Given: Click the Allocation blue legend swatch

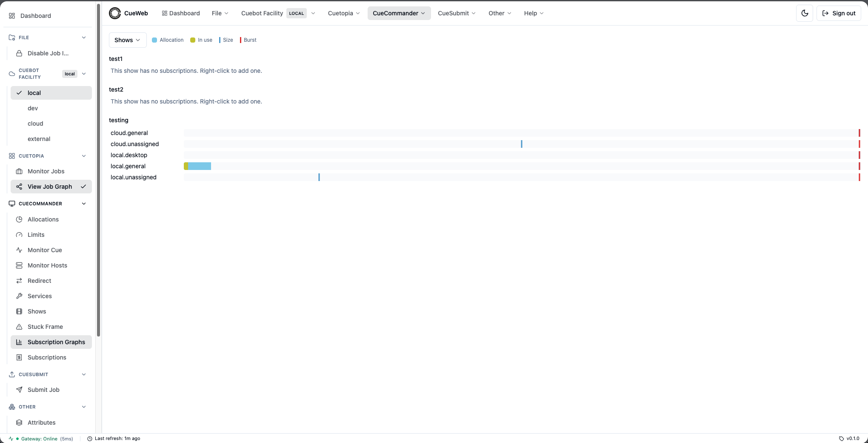Looking at the screenshot, I should [154, 40].
